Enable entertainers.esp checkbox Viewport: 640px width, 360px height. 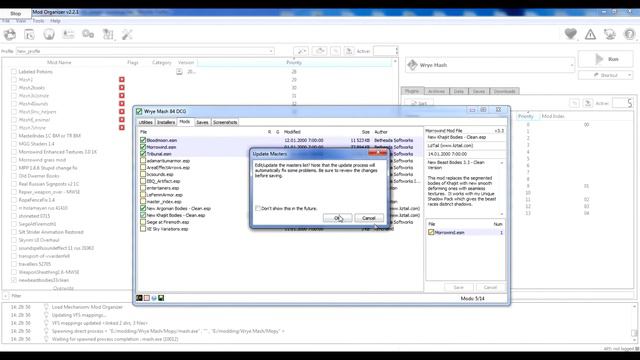click(x=143, y=188)
